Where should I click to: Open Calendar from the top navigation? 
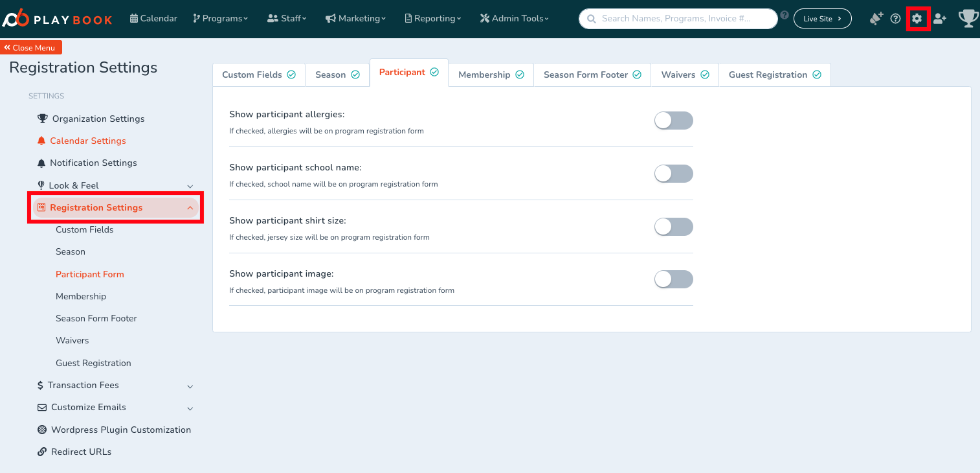click(x=153, y=19)
